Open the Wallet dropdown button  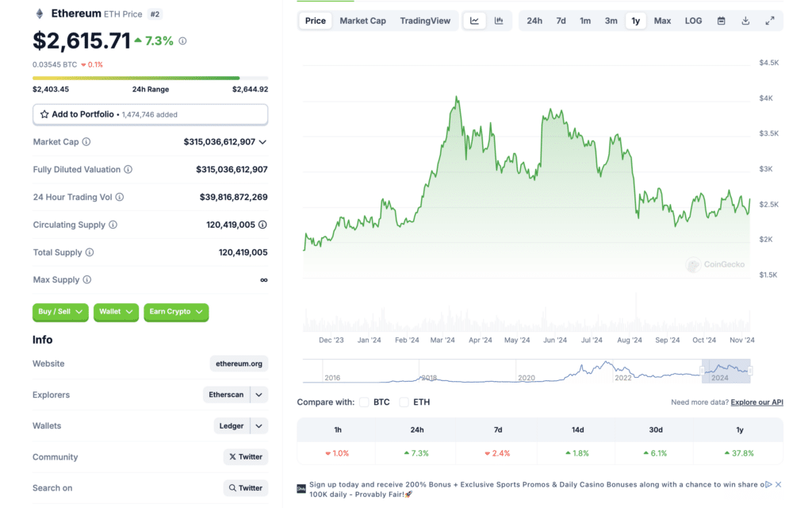click(x=116, y=312)
